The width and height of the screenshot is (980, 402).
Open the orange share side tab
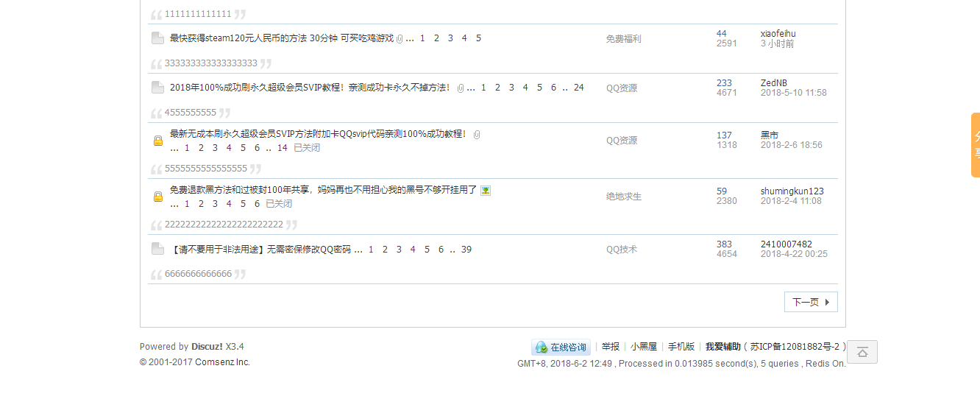[x=976, y=145]
